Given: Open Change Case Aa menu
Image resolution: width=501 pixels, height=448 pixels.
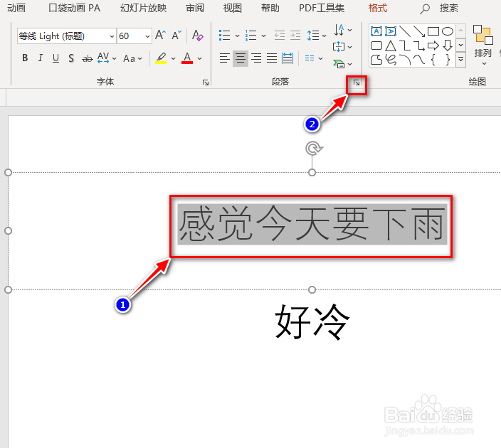Looking at the screenshot, I should click(132, 58).
